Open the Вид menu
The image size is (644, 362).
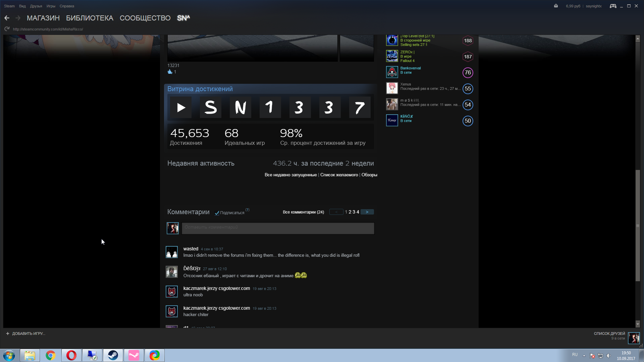22,6
